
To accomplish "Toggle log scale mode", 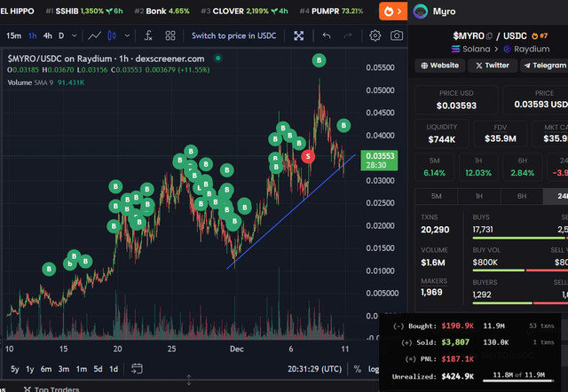I will (374, 369).
